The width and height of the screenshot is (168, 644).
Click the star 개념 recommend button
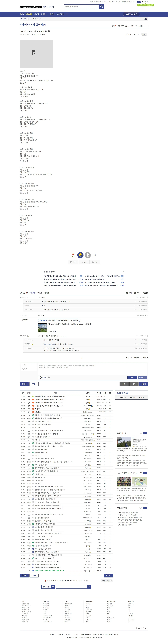(x=80, y=255)
